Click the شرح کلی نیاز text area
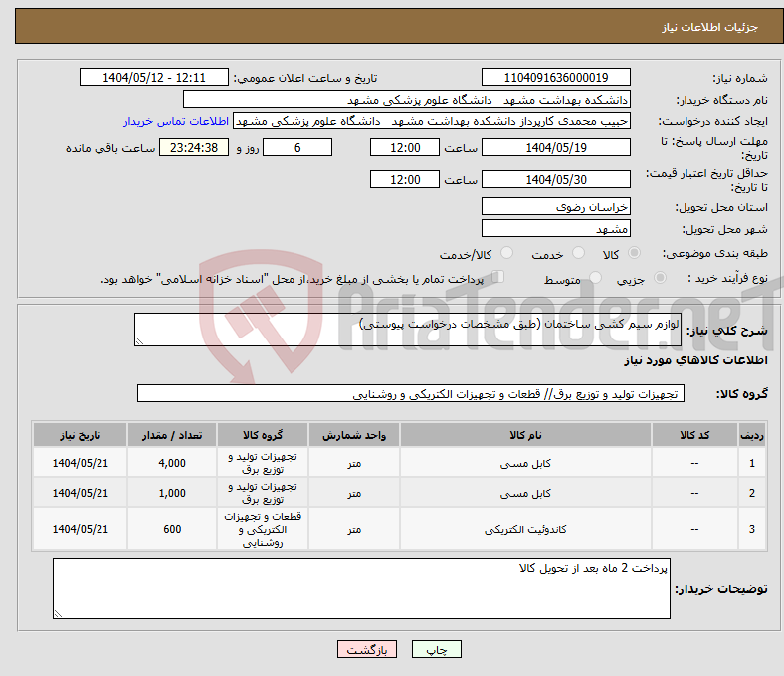Image resolution: width=784 pixels, height=676 pixels. pos(408,330)
